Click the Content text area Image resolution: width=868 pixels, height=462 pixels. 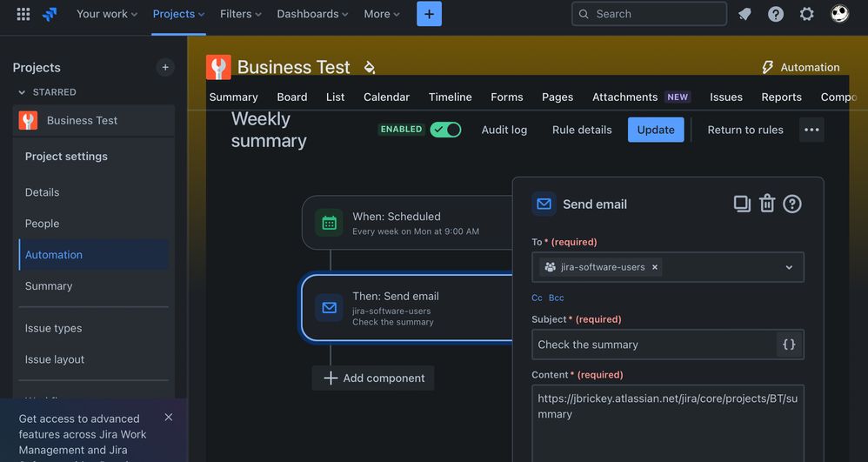coord(668,423)
